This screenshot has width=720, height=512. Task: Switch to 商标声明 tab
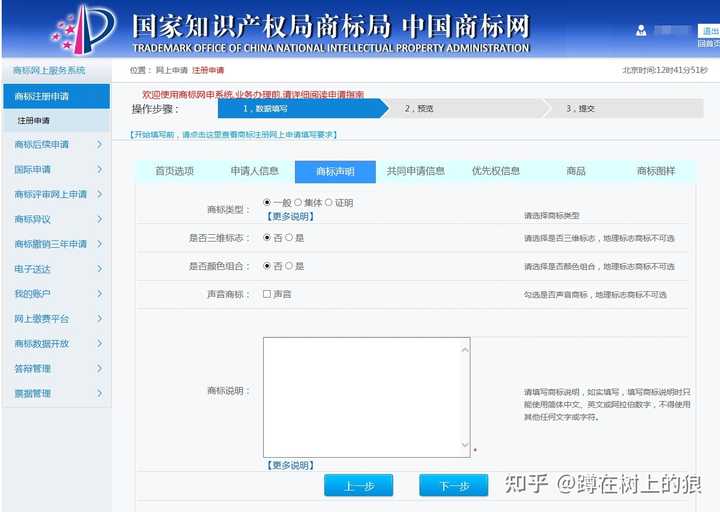point(335,172)
